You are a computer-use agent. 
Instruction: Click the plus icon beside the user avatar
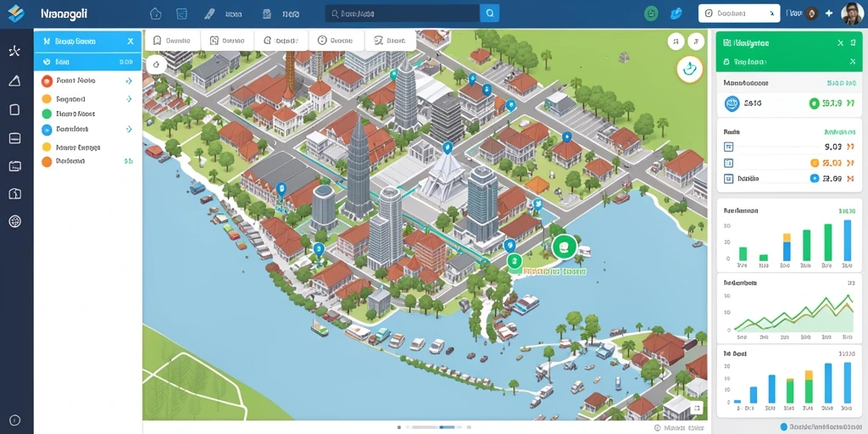click(829, 14)
